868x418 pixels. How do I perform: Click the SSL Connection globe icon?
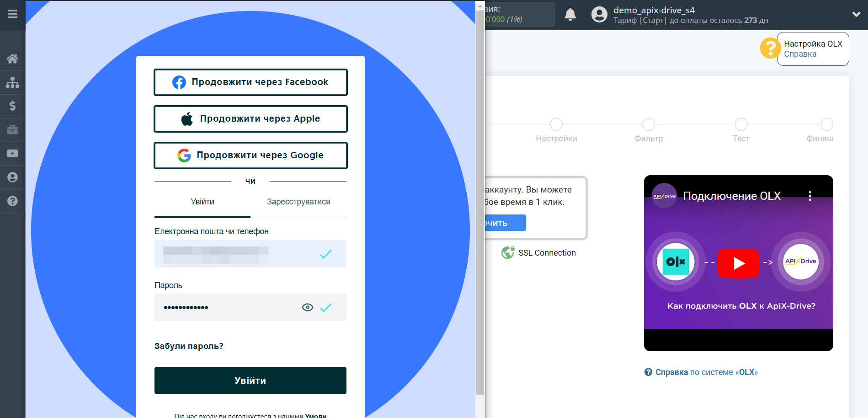pos(507,252)
